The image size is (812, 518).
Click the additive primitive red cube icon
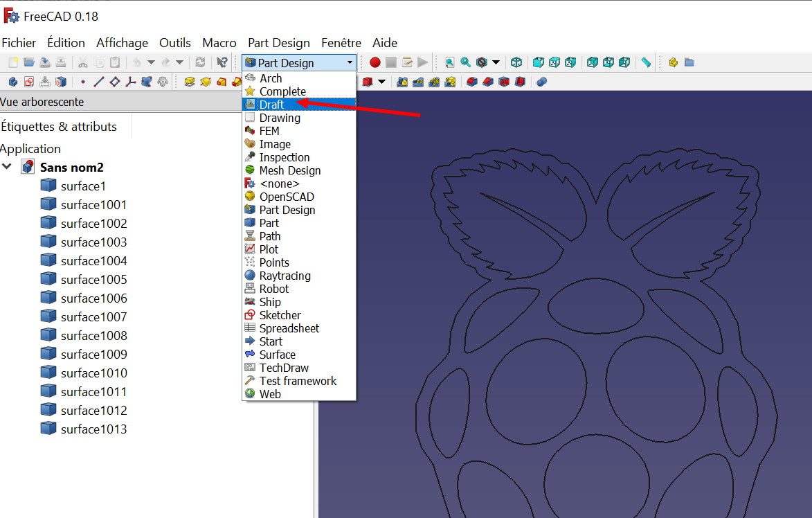click(368, 82)
